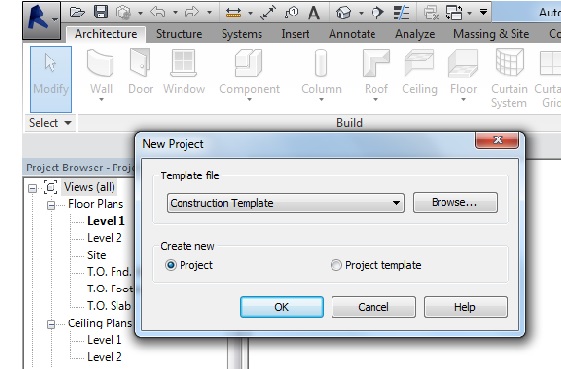
Task: Click the Save disk icon
Action: [x=101, y=12]
